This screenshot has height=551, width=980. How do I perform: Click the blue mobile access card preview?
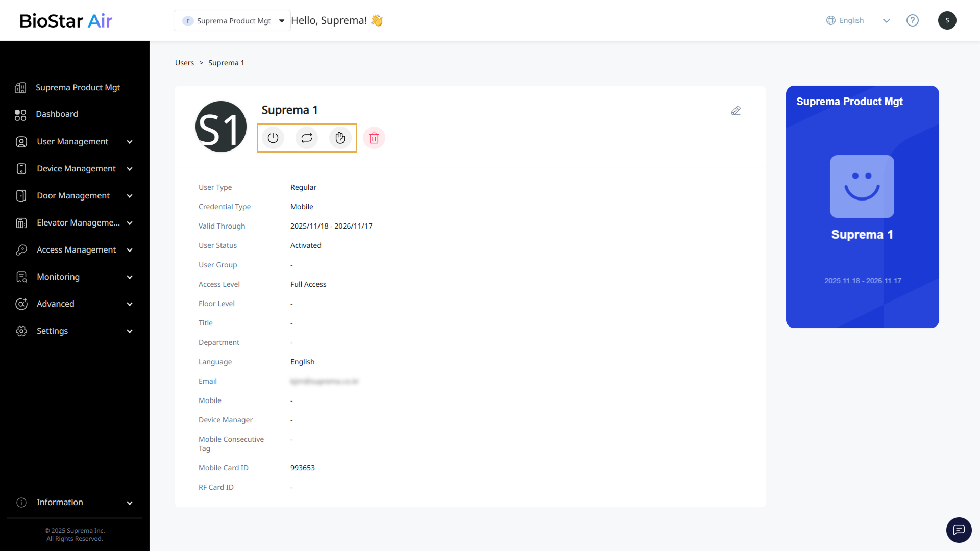coord(862,207)
